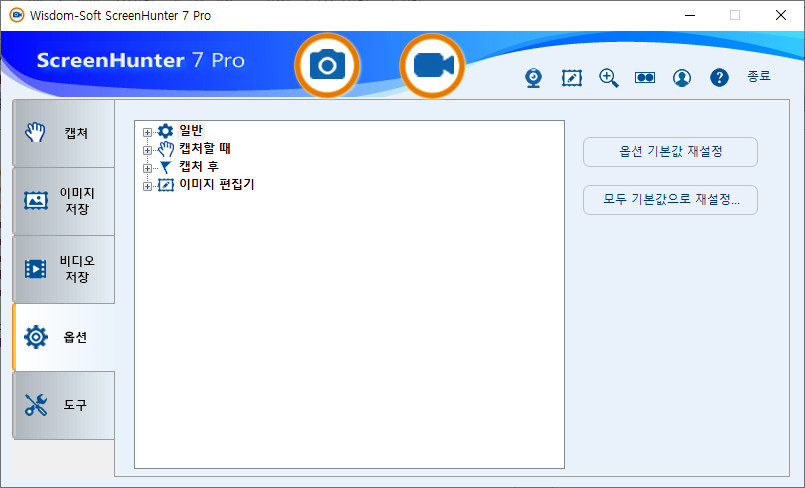This screenshot has width=805, height=488.
Task: Click the camera screenshot capture button
Action: (x=327, y=65)
